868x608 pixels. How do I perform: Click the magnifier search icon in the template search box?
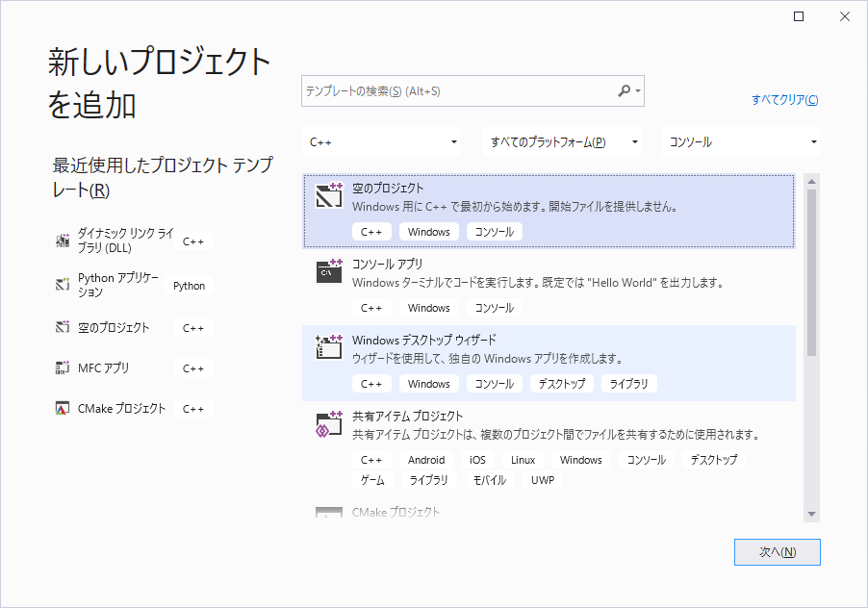(x=625, y=91)
